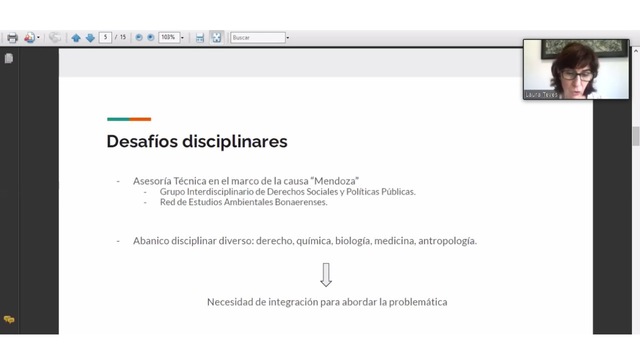Click the zoom percentage field showing 103%

coord(169,38)
